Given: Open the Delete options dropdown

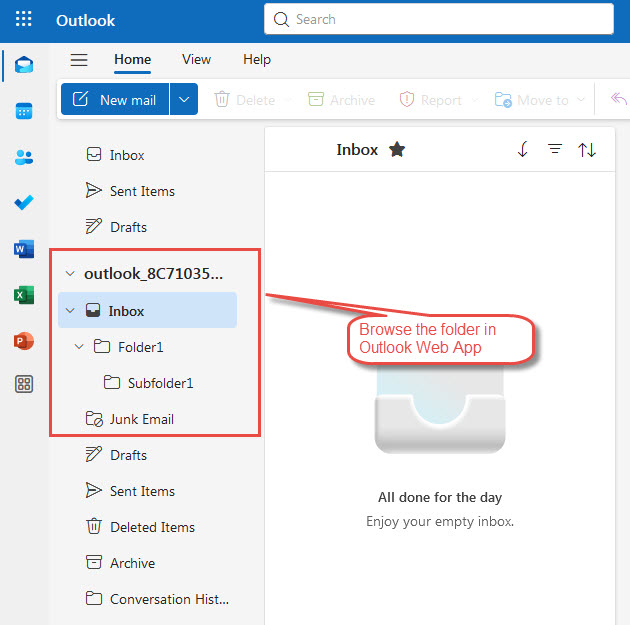Looking at the screenshot, I should point(288,100).
